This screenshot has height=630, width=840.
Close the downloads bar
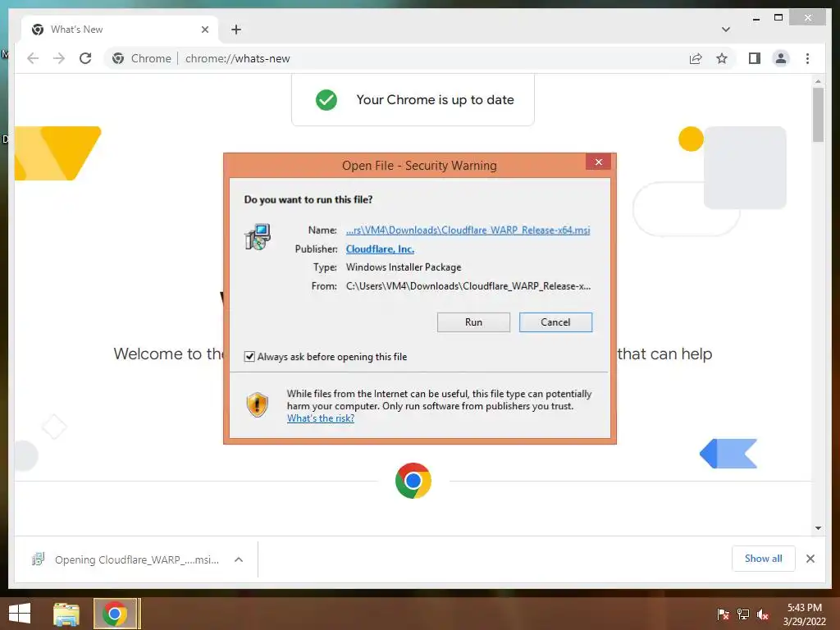(810, 559)
